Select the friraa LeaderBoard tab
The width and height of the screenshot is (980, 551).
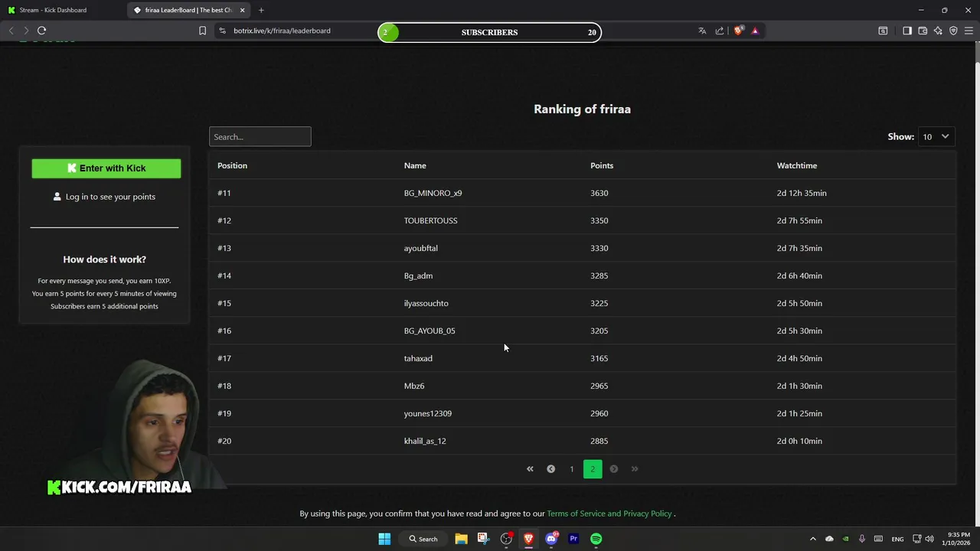point(189,10)
